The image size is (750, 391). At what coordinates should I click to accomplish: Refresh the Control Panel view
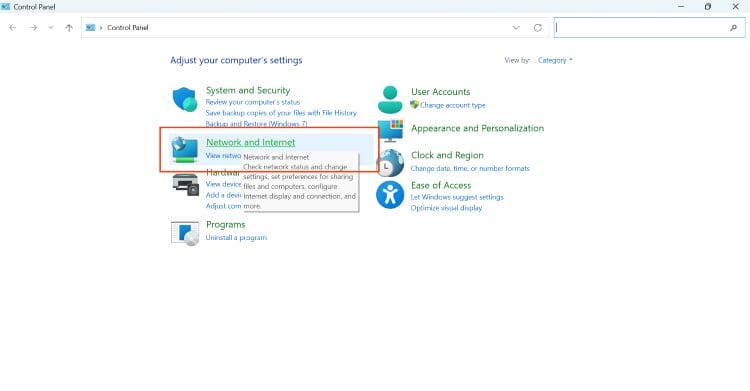coord(538,28)
